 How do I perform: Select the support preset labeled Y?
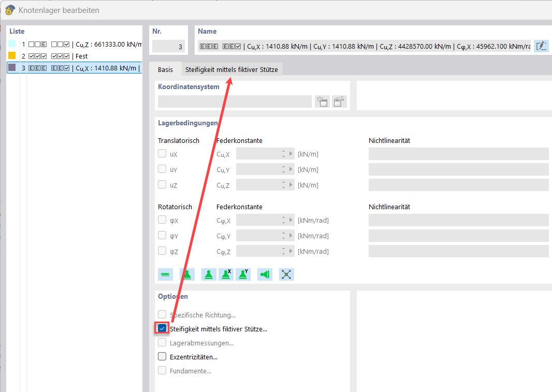coord(243,274)
